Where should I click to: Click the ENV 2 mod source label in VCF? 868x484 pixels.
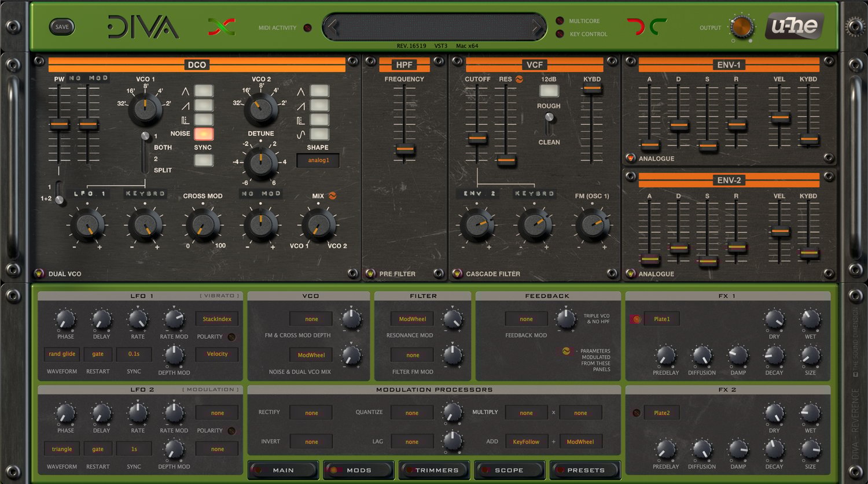[x=479, y=194]
